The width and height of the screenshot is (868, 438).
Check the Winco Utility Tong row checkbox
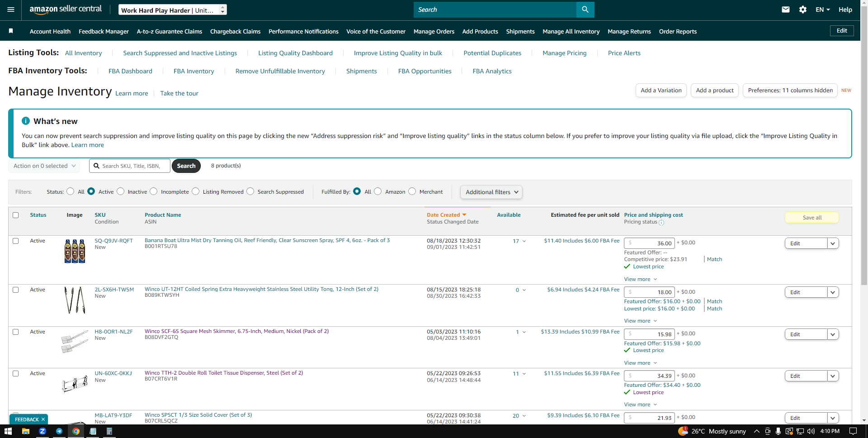click(16, 290)
